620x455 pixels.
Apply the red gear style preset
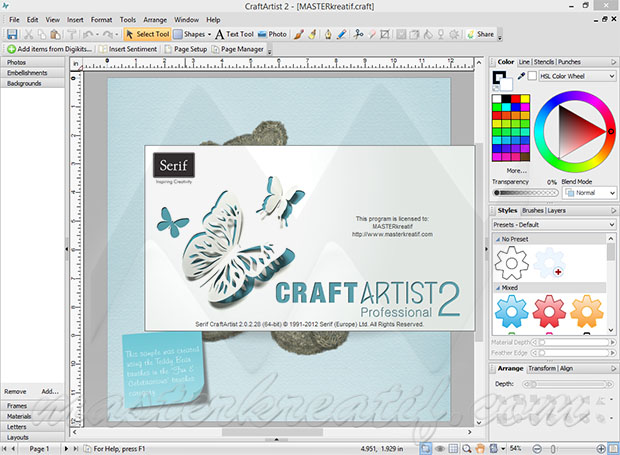click(549, 312)
